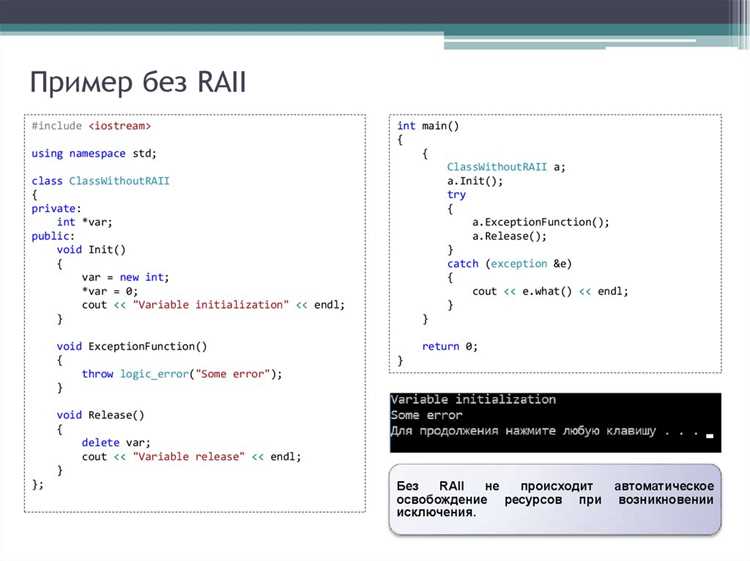750x561 pixels.
Task: Click the "int *var;" member declaration
Action: coord(85,222)
